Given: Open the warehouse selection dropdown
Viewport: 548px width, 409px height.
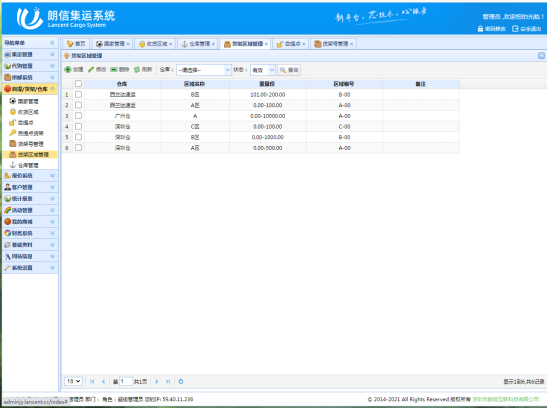Looking at the screenshot, I should click(x=204, y=70).
